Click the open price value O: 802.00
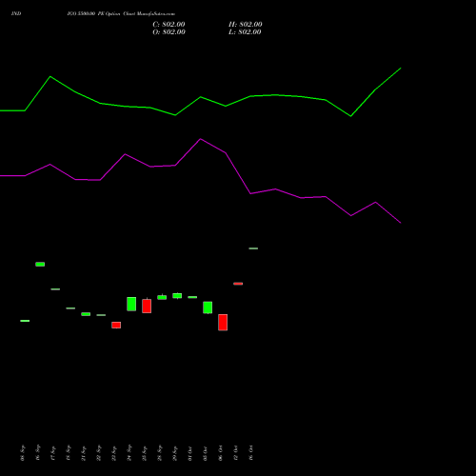 [169, 32]
